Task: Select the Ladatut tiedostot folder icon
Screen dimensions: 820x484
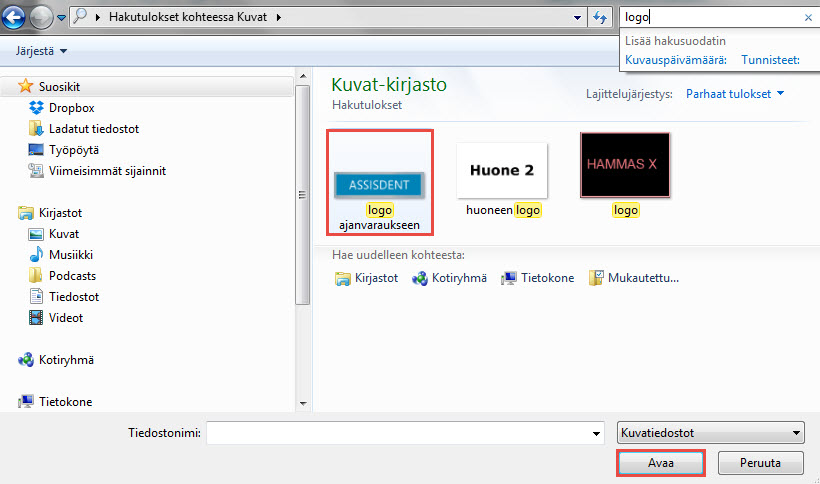Action: click(x=36, y=129)
